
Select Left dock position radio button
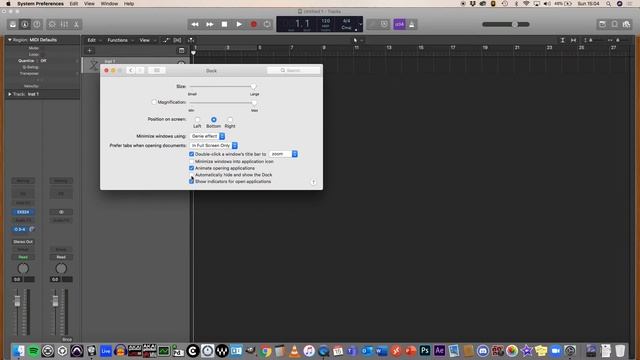tap(198, 120)
